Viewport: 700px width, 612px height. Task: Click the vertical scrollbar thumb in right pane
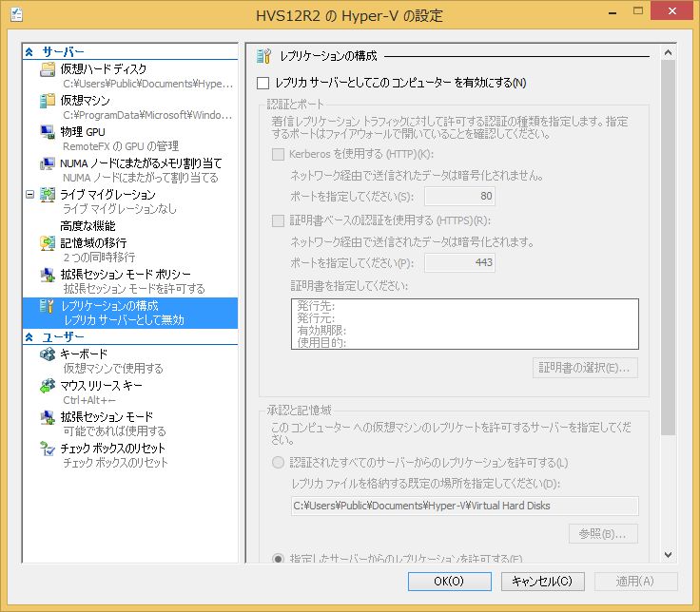[x=668, y=248]
